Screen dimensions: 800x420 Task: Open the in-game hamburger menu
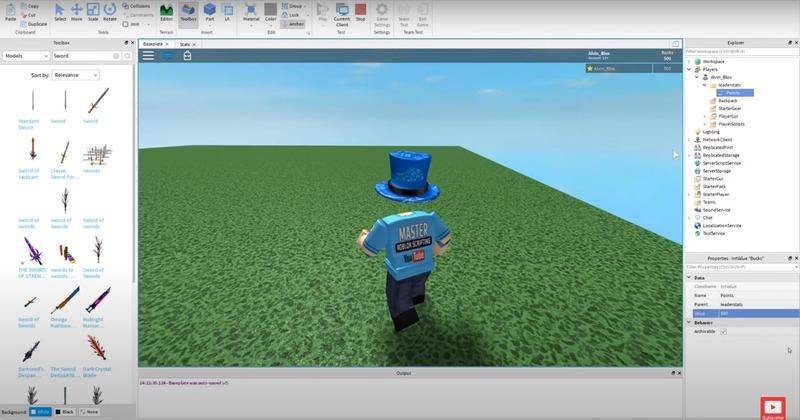(x=148, y=56)
